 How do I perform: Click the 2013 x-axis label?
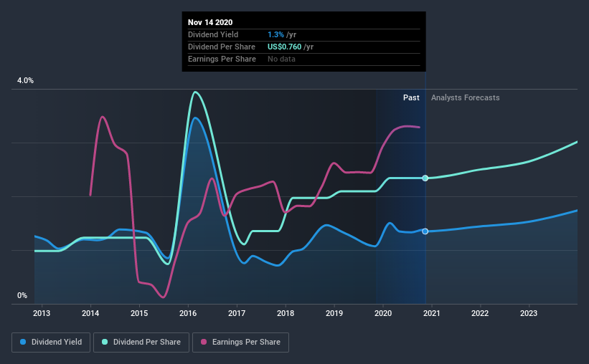point(42,313)
